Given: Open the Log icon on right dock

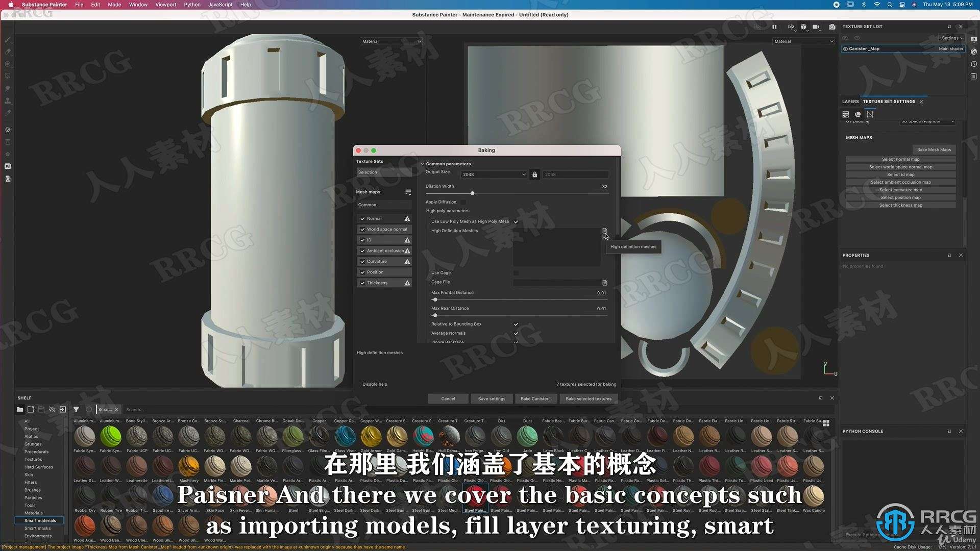Looking at the screenshot, I should (974, 76).
